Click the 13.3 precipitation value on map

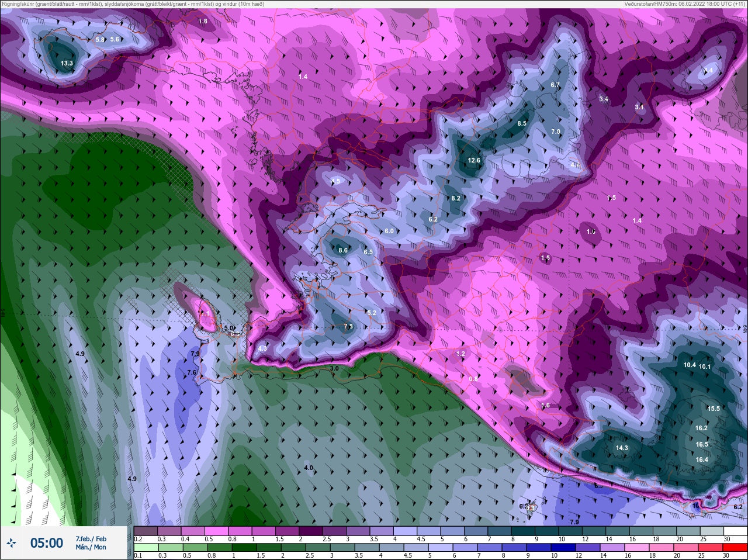pos(67,63)
